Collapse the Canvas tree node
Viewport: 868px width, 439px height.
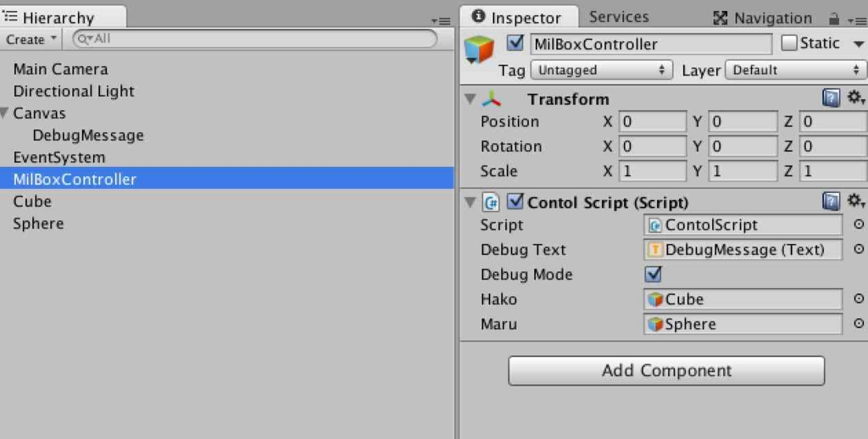click(x=4, y=114)
